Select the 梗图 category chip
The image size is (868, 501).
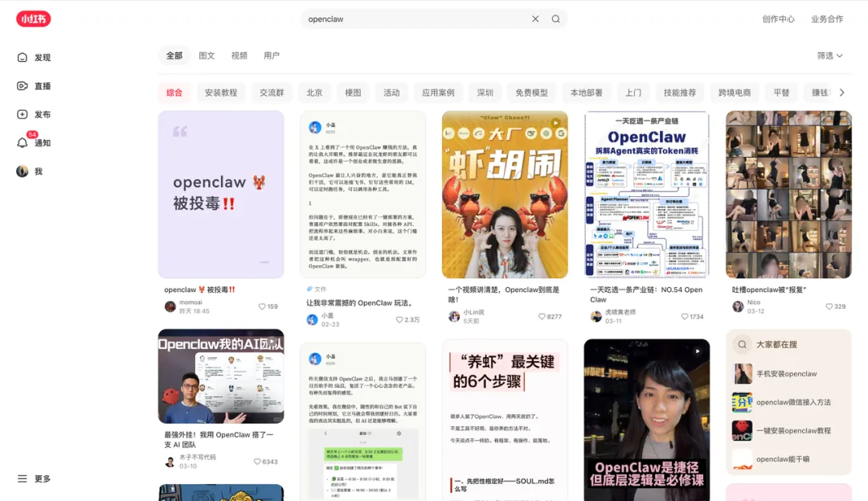[x=353, y=92]
